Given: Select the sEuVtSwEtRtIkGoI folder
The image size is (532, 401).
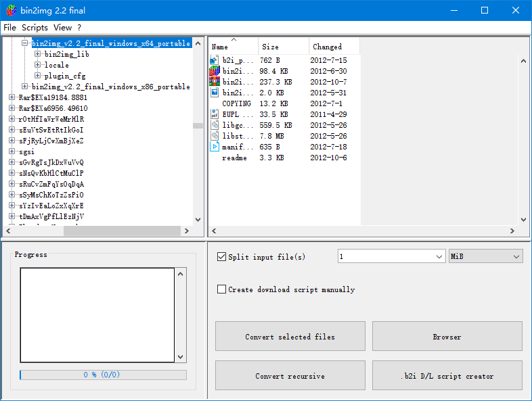Looking at the screenshot, I should pos(51,130).
